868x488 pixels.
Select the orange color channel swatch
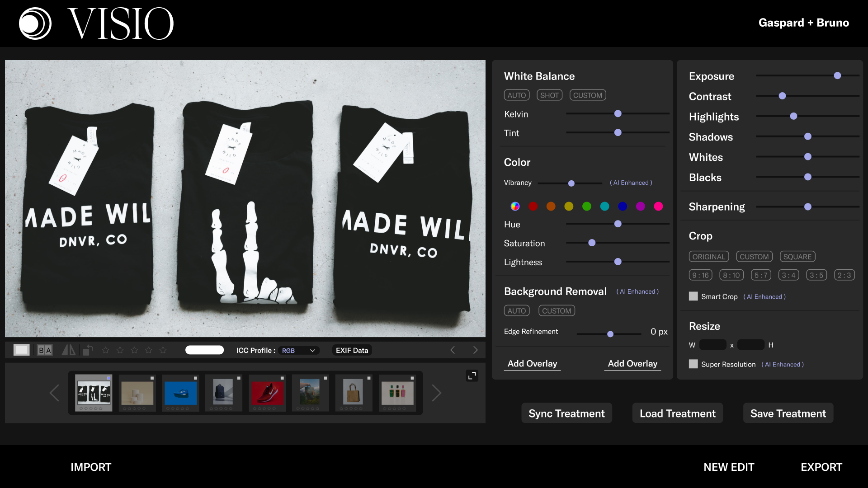point(551,206)
